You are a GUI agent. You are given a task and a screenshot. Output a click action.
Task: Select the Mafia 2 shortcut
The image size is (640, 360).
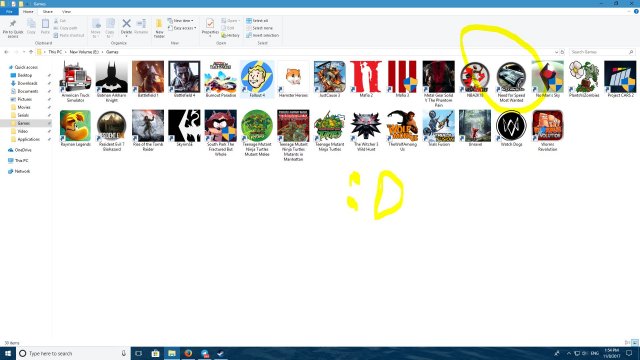[366, 79]
